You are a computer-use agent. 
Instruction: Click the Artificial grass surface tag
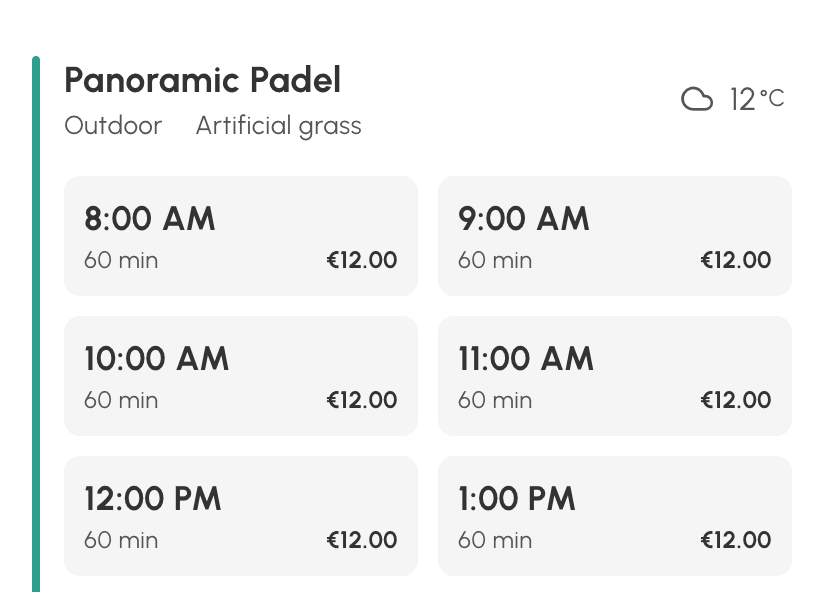(279, 127)
